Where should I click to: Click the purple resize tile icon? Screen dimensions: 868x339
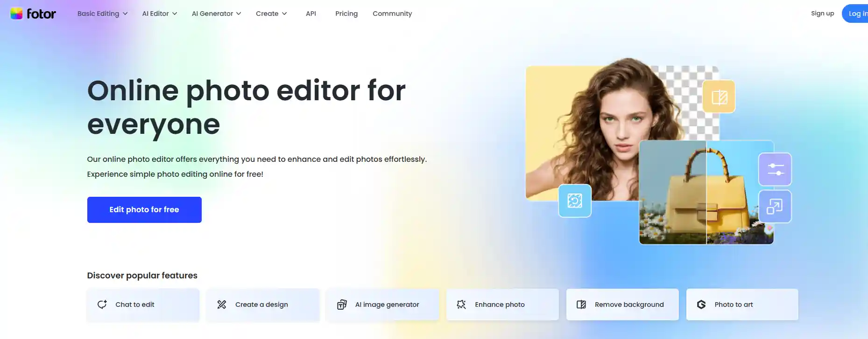point(775,207)
